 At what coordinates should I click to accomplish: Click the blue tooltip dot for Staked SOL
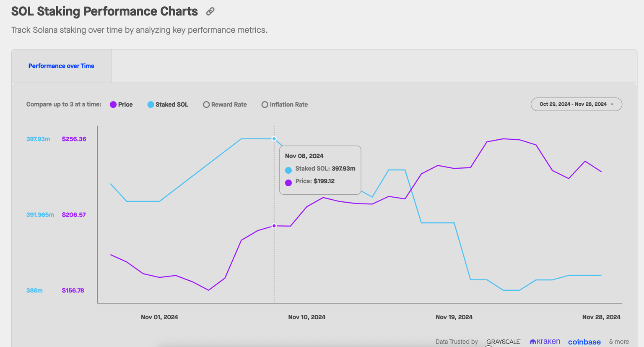click(288, 170)
